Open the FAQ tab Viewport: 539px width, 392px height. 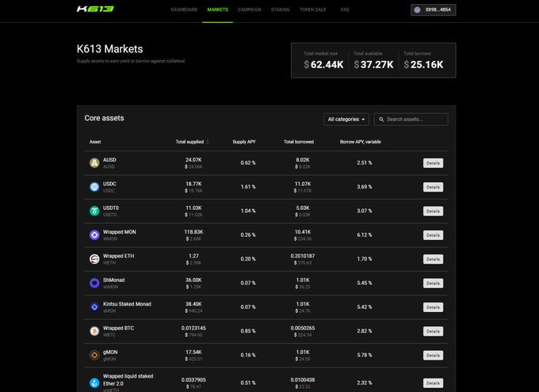(345, 10)
